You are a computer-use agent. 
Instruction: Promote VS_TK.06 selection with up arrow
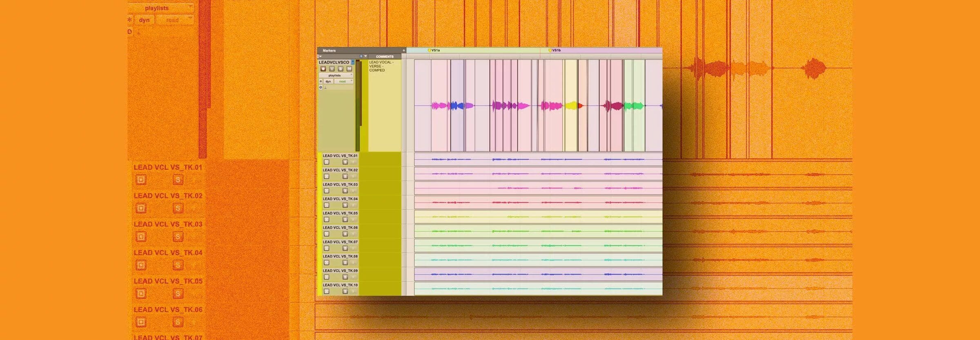[354, 234]
